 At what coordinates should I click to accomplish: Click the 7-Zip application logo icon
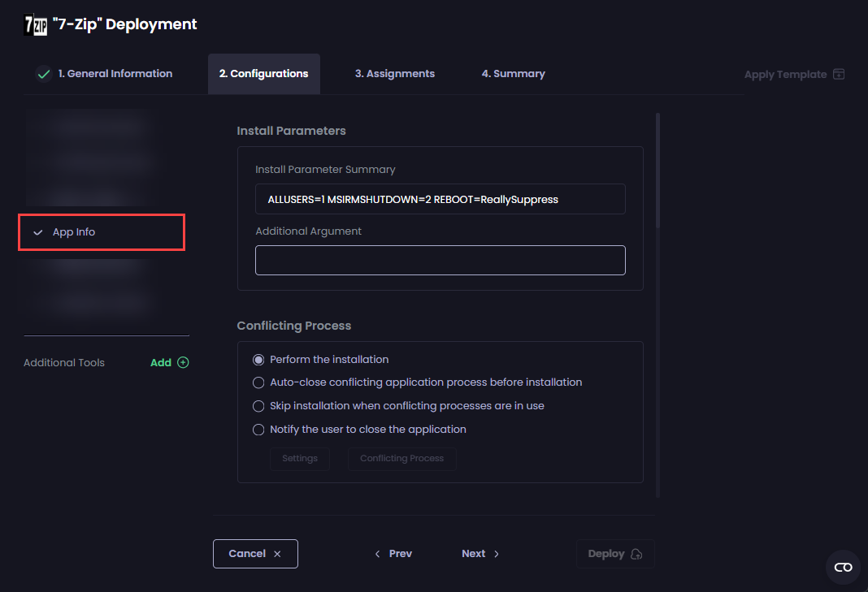tap(36, 25)
